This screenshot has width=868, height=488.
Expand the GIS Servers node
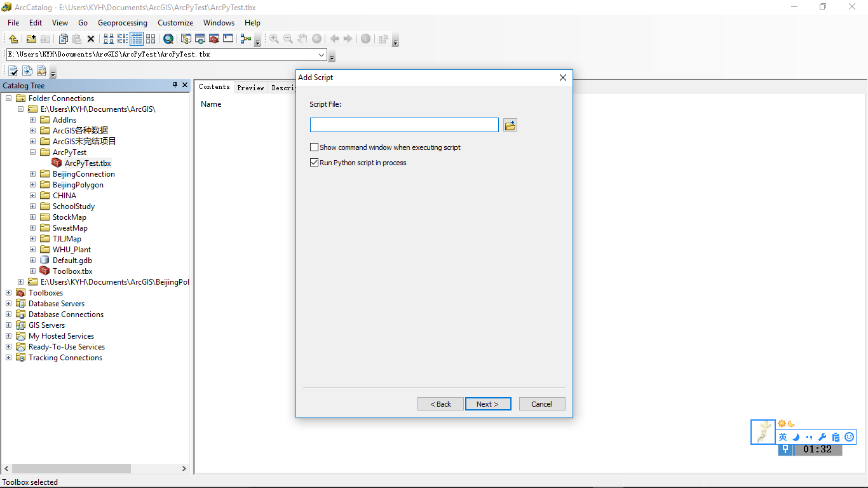pos(9,325)
